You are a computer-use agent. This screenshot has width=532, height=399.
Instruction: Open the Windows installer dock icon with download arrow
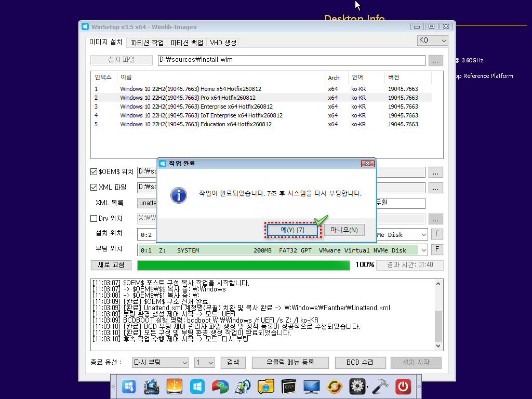[x=129, y=387]
